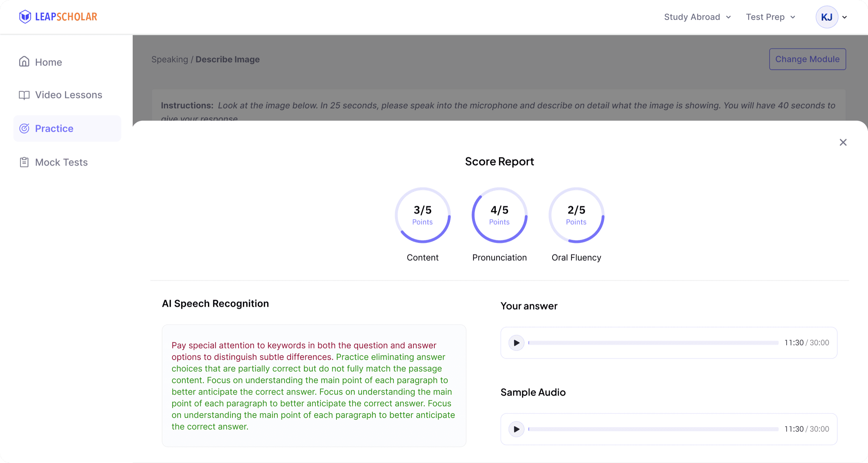Click the Practice target icon
Screen dimensions: 868x463
coord(24,128)
